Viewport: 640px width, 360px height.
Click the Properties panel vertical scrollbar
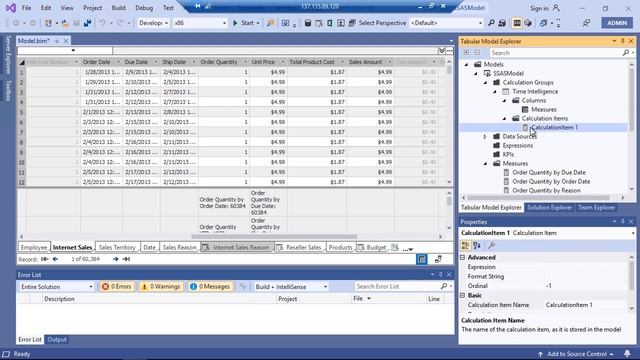[x=632, y=276]
